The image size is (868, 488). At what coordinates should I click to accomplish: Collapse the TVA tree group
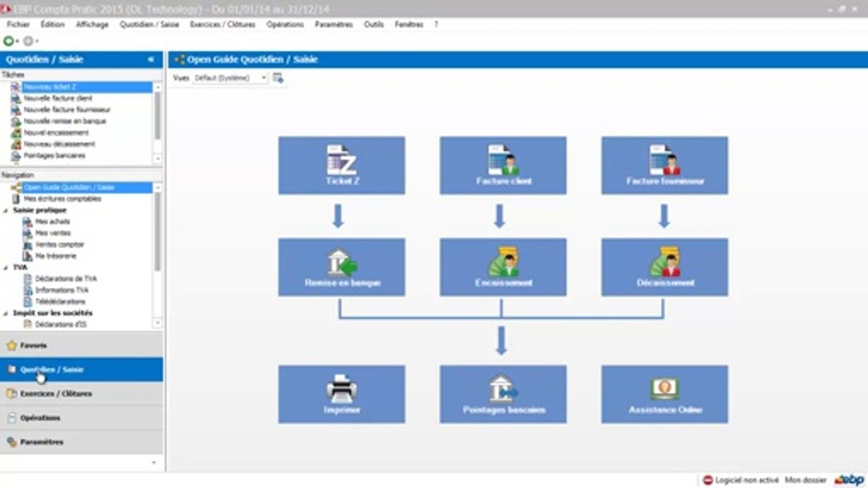coord(6,267)
